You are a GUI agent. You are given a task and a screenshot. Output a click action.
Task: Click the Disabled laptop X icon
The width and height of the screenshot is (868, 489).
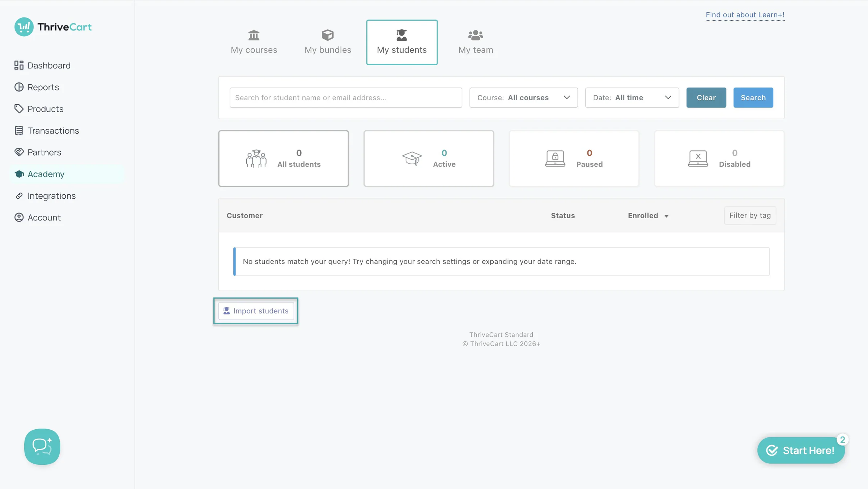(698, 159)
